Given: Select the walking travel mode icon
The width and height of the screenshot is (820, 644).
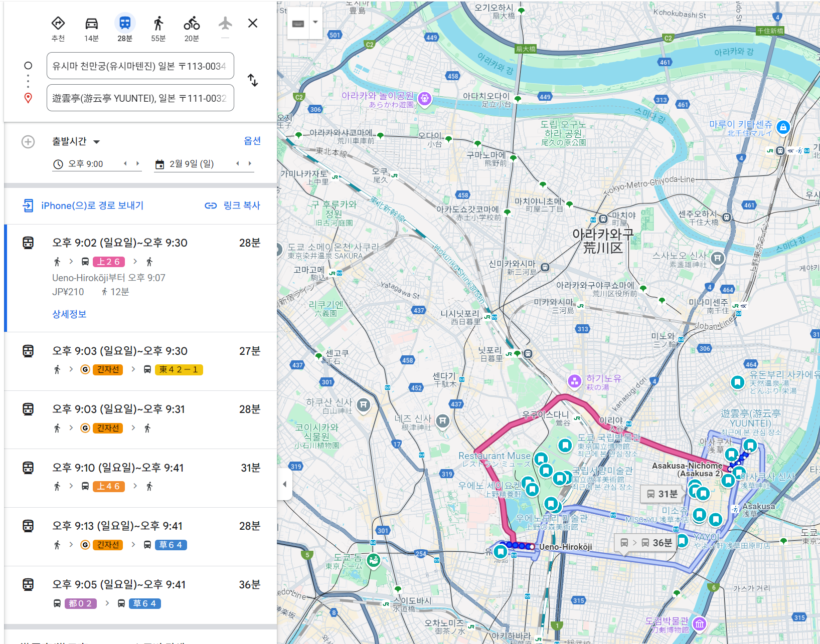Looking at the screenshot, I should point(158,24).
